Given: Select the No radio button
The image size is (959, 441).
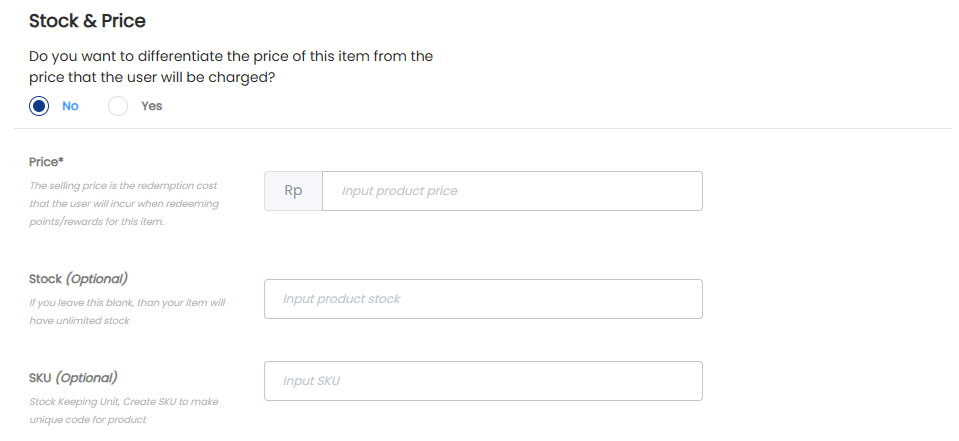Looking at the screenshot, I should [x=39, y=106].
